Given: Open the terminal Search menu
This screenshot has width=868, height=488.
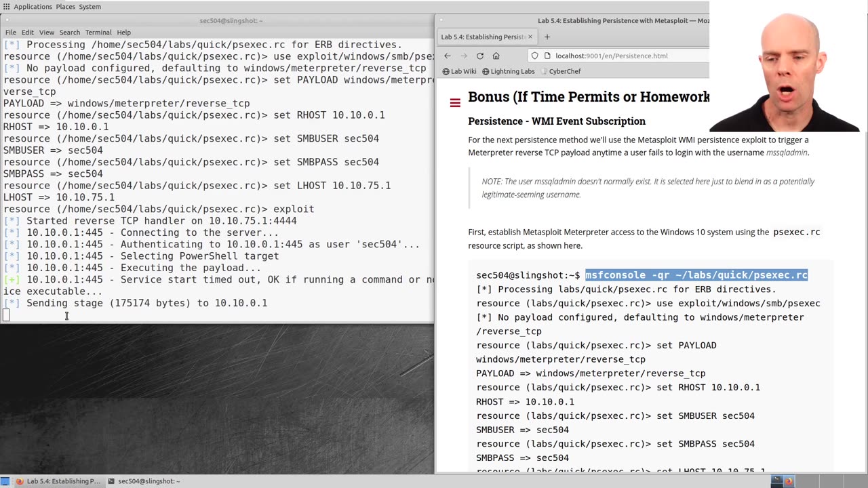Looking at the screenshot, I should tap(69, 32).
